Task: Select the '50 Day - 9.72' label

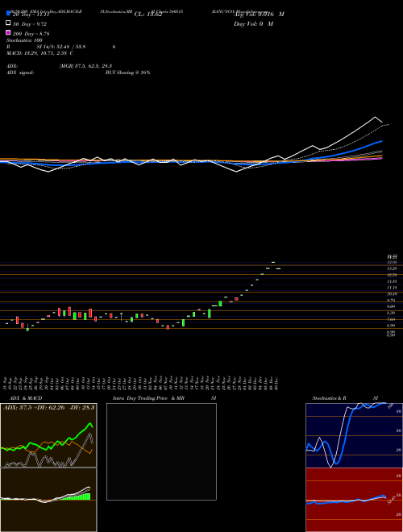Action: [x=30, y=24]
